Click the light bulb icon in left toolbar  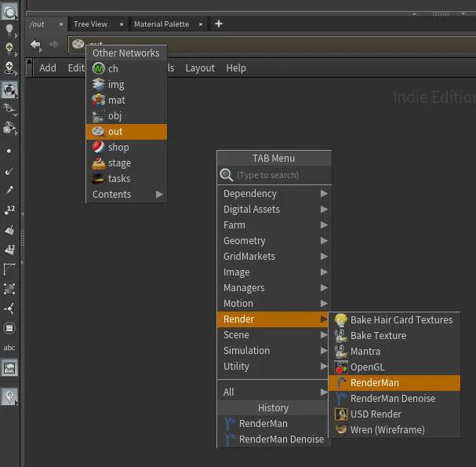(x=9, y=30)
